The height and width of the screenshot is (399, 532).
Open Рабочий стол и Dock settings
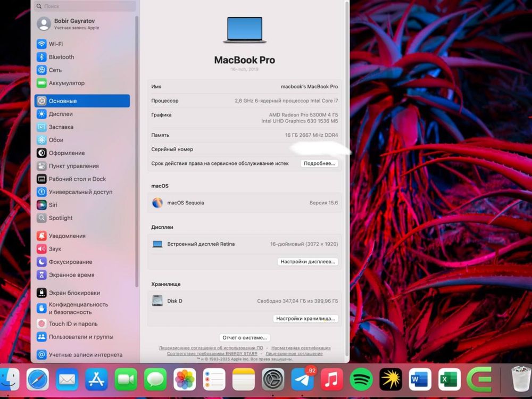pos(82,179)
